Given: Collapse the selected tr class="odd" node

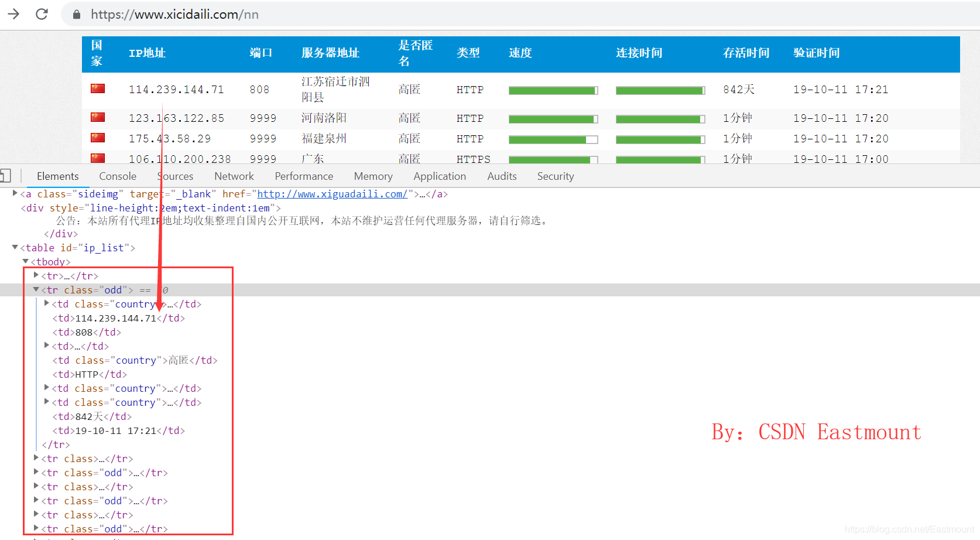Looking at the screenshot, I should (36, 289).
